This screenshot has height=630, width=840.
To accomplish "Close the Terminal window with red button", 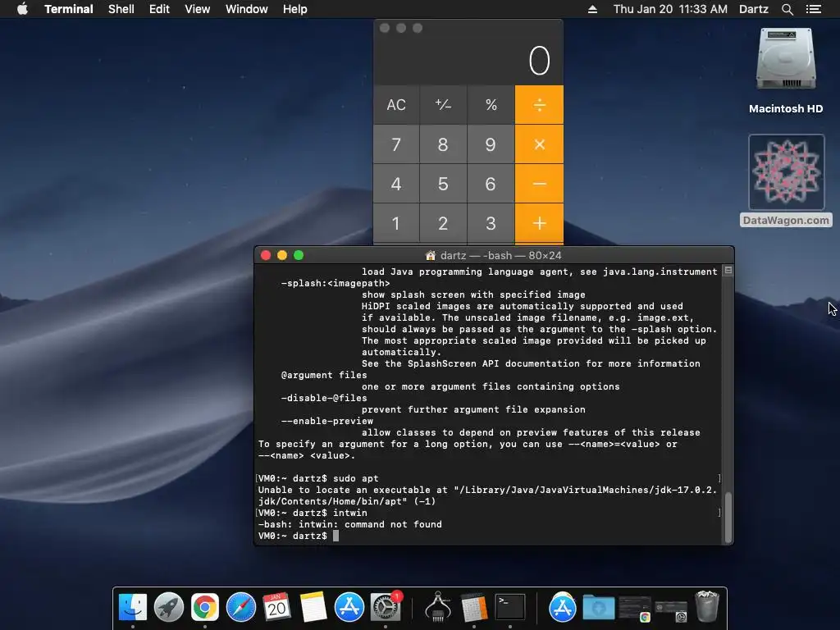I will point(266,256).
